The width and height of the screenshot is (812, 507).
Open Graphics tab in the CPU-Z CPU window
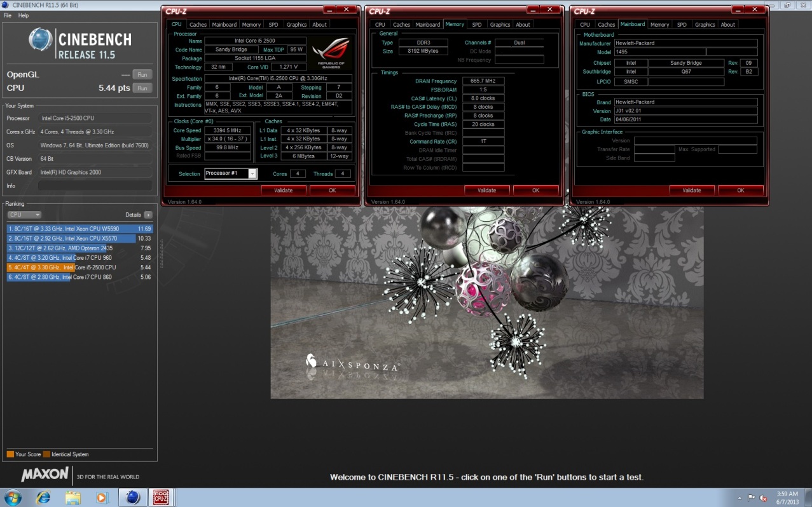coord(296,25)
